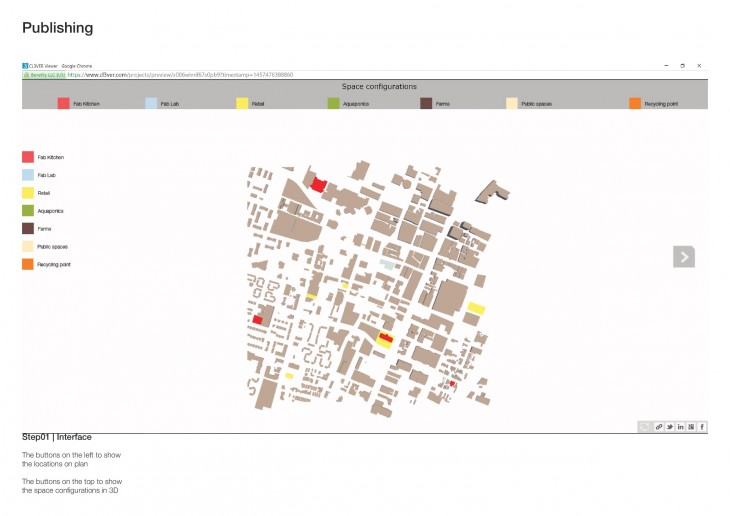Select Aquaponics in top configurations bar
The width and height of the screenshot is (730, 516).
(x=334, y=103)
